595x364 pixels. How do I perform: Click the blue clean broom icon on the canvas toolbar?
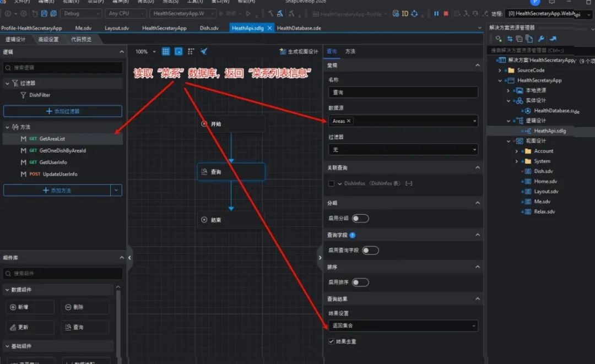pos(204,52)
